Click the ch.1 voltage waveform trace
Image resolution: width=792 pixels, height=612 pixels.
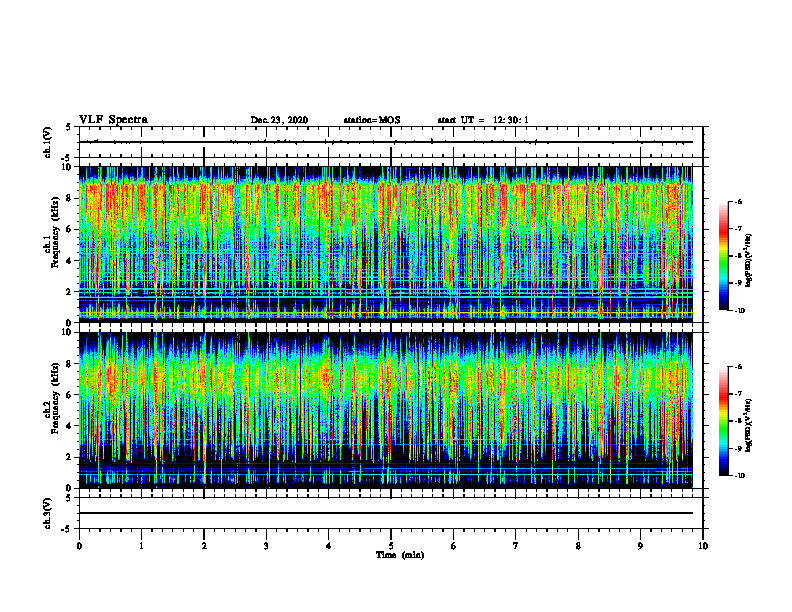coord(386,142)
